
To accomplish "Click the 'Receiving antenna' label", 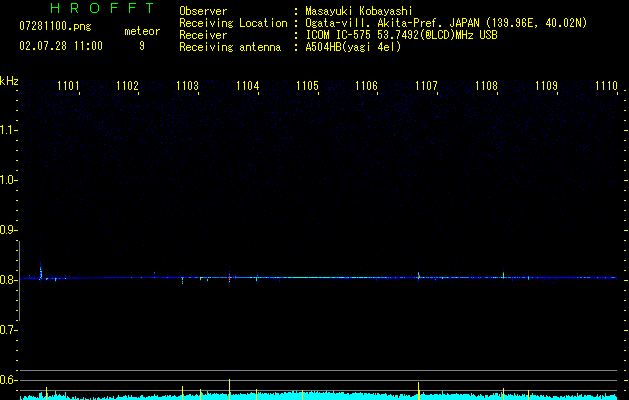I will (230, 47).
